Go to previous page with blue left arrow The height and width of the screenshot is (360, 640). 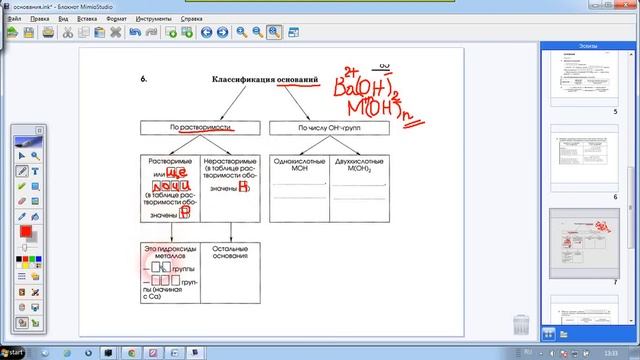(207, 32)
